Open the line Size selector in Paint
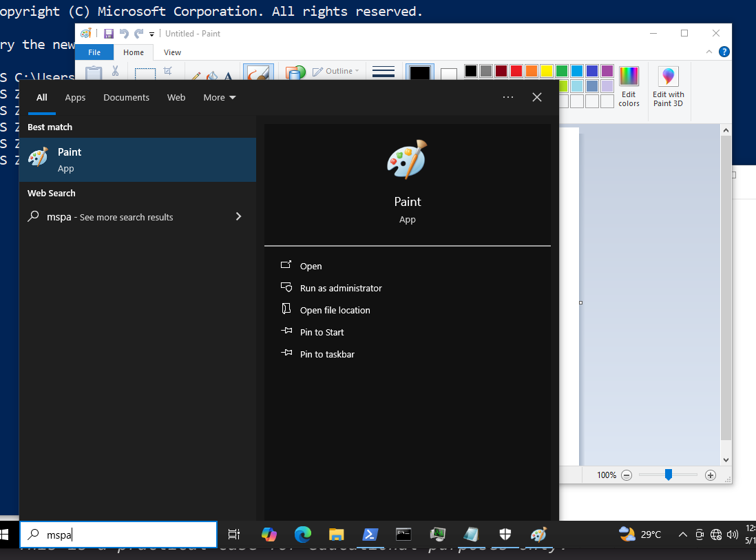The width and height of the screenshot is (756, 560). (x=384, y=72)
